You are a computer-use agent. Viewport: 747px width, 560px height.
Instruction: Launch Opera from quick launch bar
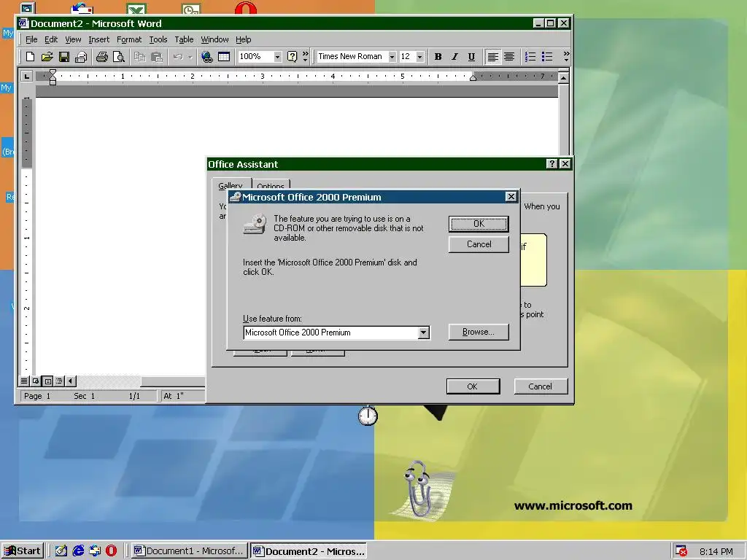pyautogui.click(x=111, y=551)
